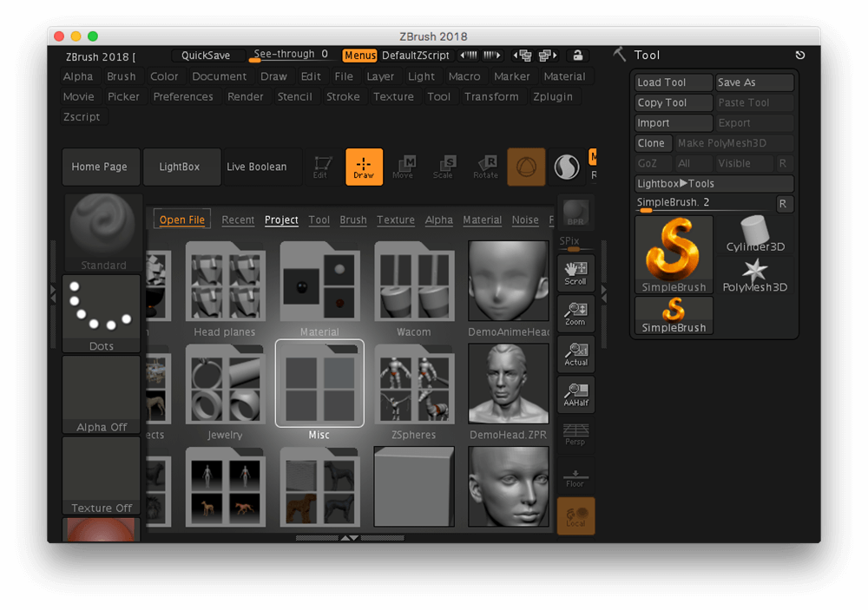Adjust the SimpleBrush tool index slider
This screenshot has width=868, height=610.
pos(705,204)
